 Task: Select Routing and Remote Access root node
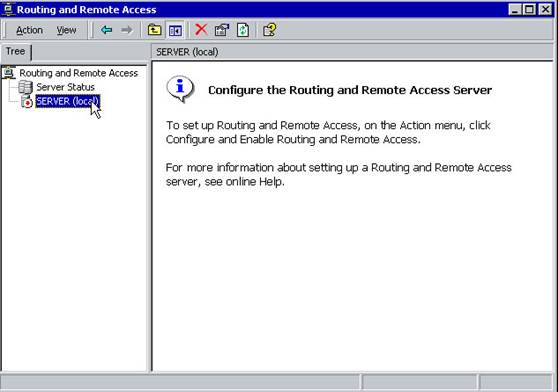pos(78,73)
